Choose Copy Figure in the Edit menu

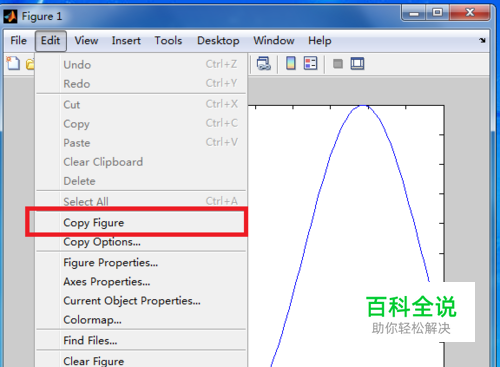click(141, 222)
